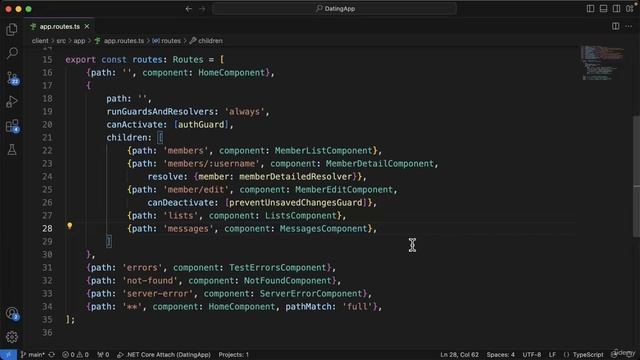This screenshot has width=640, height=360.
Task: Click preventUnsavedChangesGuard in the code
Action: pos(296,202)
